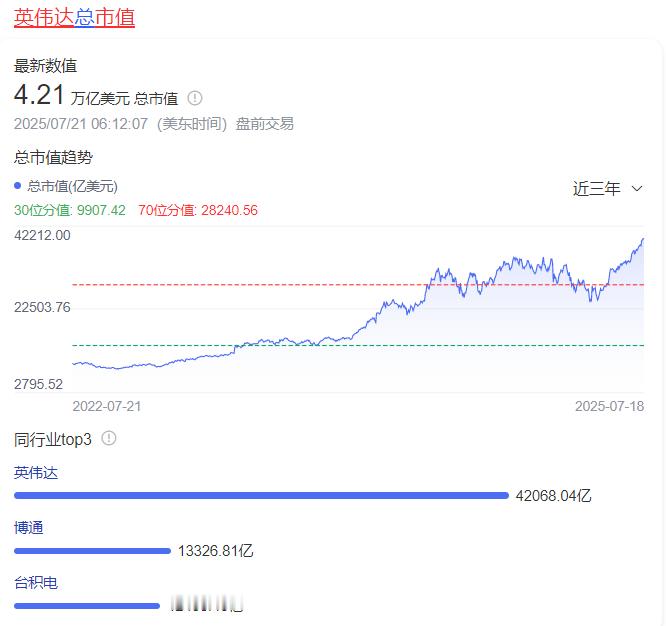Image resolution: width=666 pixels, height=626 pixels.
Task: Click the 13326.81亿 value
Action: 216,551
